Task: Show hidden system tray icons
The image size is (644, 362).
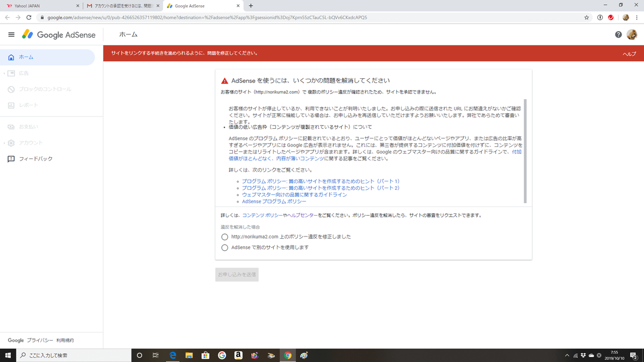Action: (x=567, y=355)
